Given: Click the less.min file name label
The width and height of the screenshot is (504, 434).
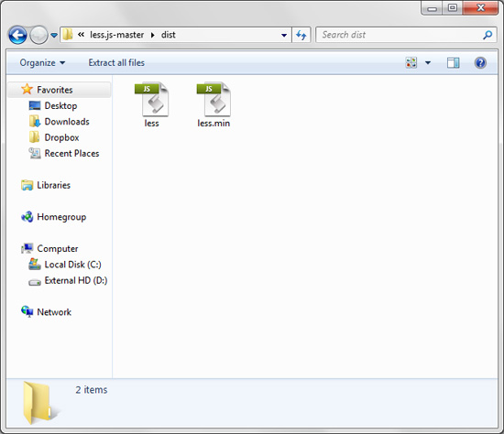Looking at the screenshot, I should click(x=214, y=124).
